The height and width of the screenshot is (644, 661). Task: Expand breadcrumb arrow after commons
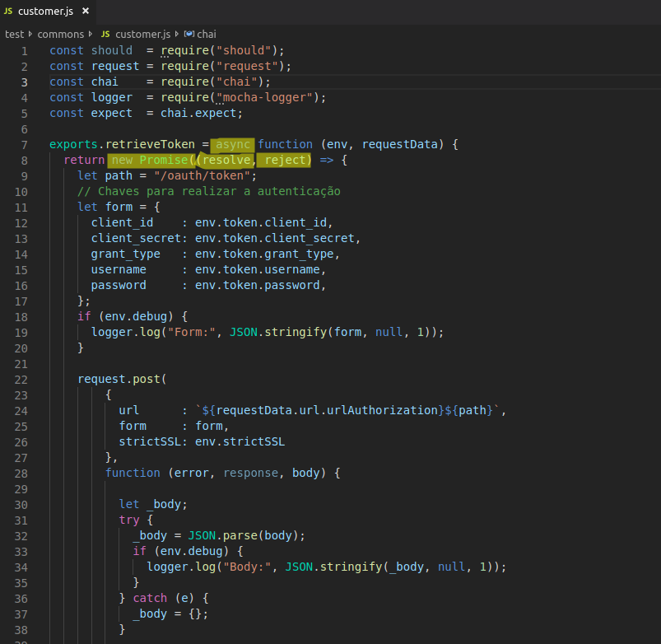point(91,34)
